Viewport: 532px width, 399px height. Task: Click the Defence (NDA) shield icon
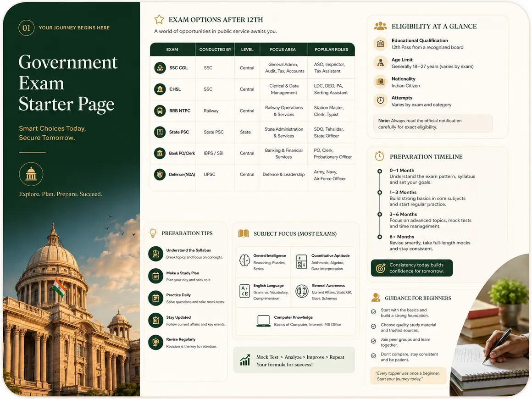click(x=160, y=174)
